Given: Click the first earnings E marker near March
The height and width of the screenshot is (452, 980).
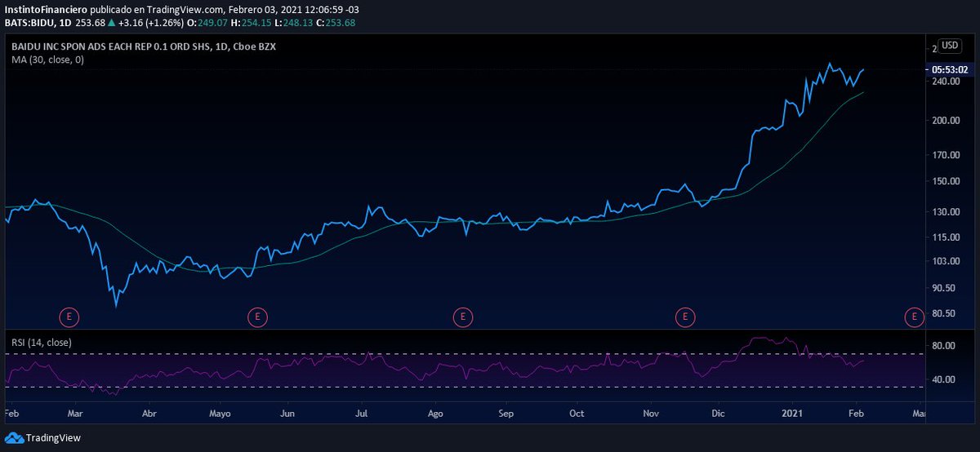Looking at the screenshot, I should click(x=70, y=316).
